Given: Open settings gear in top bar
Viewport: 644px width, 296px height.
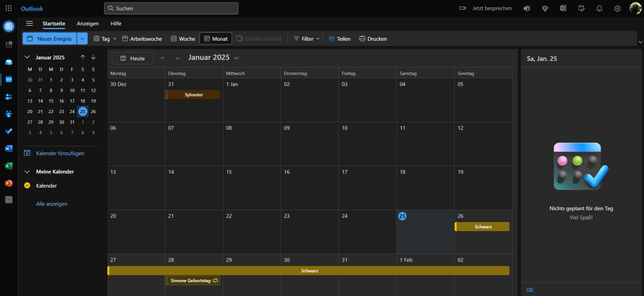Looking at the screenshot, I should (618, 9).
